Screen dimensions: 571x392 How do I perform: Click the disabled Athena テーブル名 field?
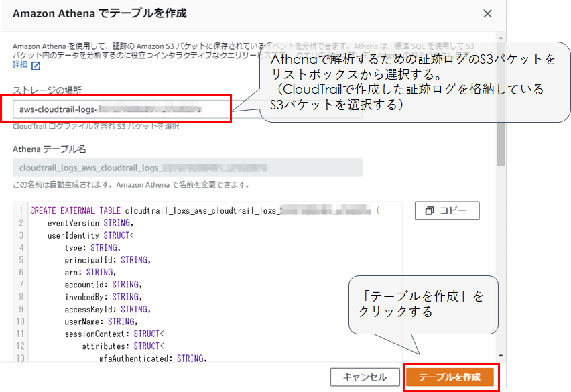point(187,168)
